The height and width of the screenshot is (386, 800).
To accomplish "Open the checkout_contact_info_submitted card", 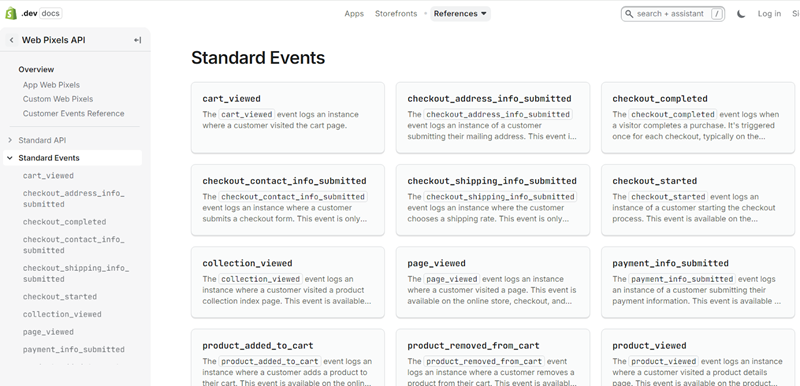I will click(x=288, y=200).
